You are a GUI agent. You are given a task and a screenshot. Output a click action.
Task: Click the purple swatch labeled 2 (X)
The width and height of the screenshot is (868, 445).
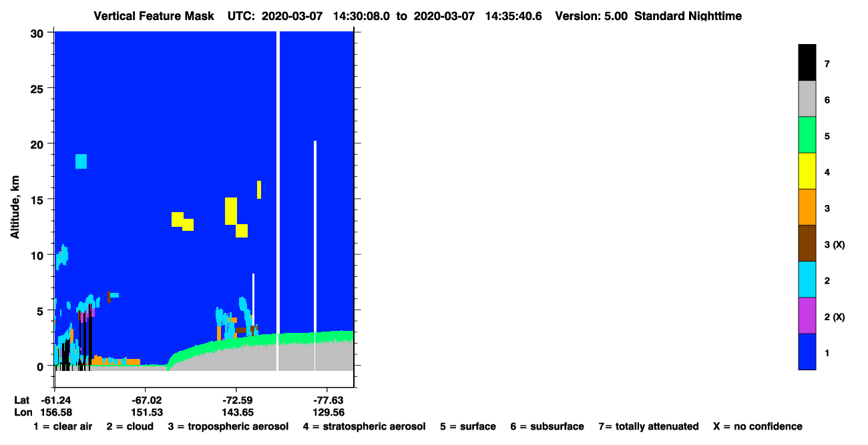(807, 315)
